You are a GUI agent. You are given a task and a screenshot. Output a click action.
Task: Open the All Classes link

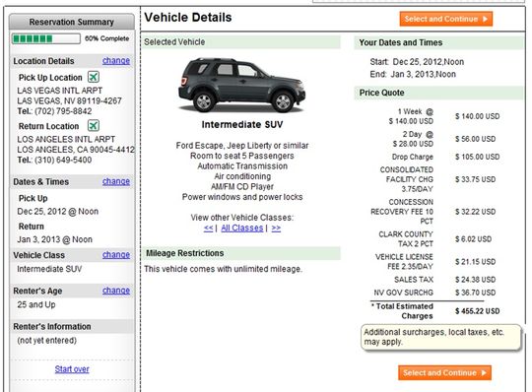point(242,228)
